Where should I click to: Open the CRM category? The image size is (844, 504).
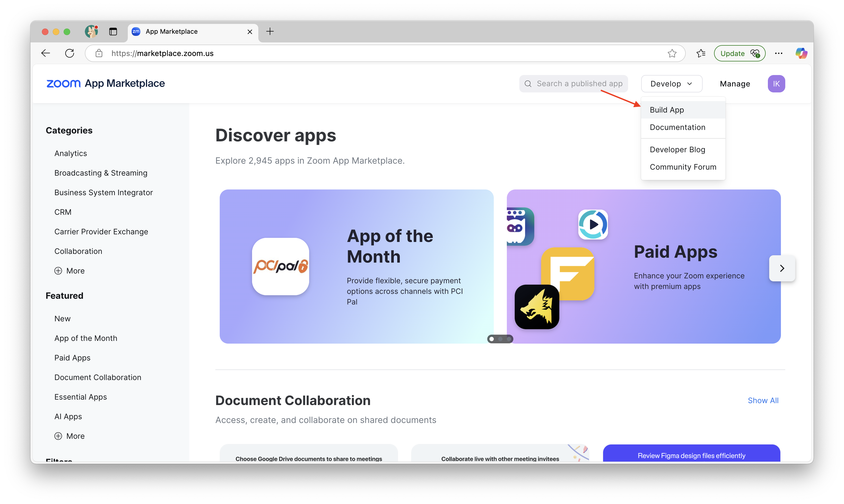pyautogui.click(x=63, y=212)
